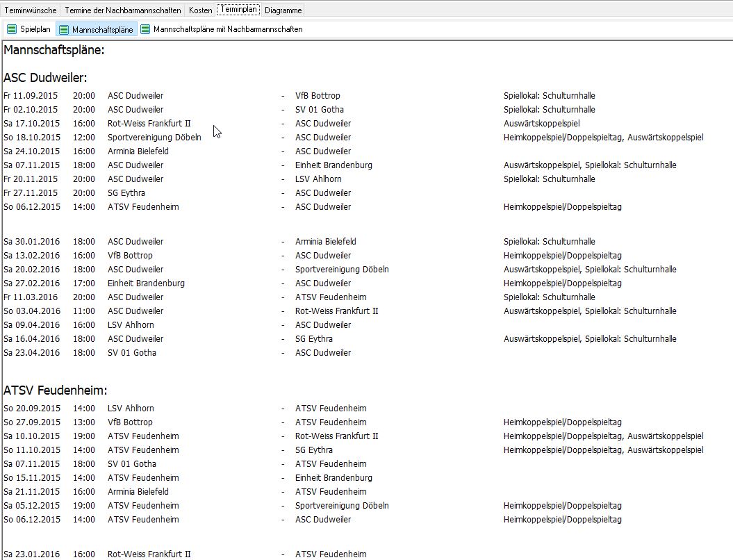Screen dimensions: 733x560
Task: Click the Mannschaftspläne page title
Action: pyautogui.click(x=54, y=50)
